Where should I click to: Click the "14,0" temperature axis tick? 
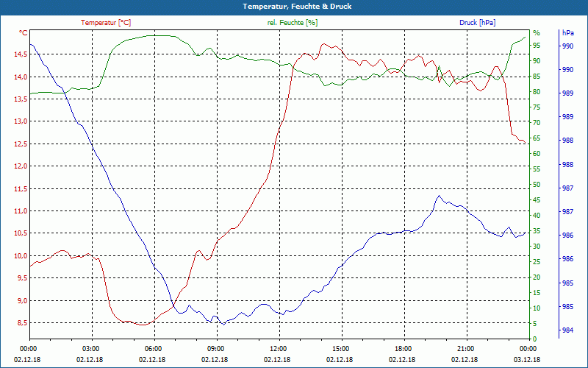pyautogui.click(x=21, y=77)
